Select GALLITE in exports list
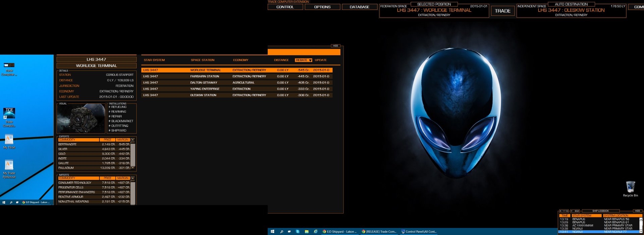Screen dimensions: 644x235 94,163
